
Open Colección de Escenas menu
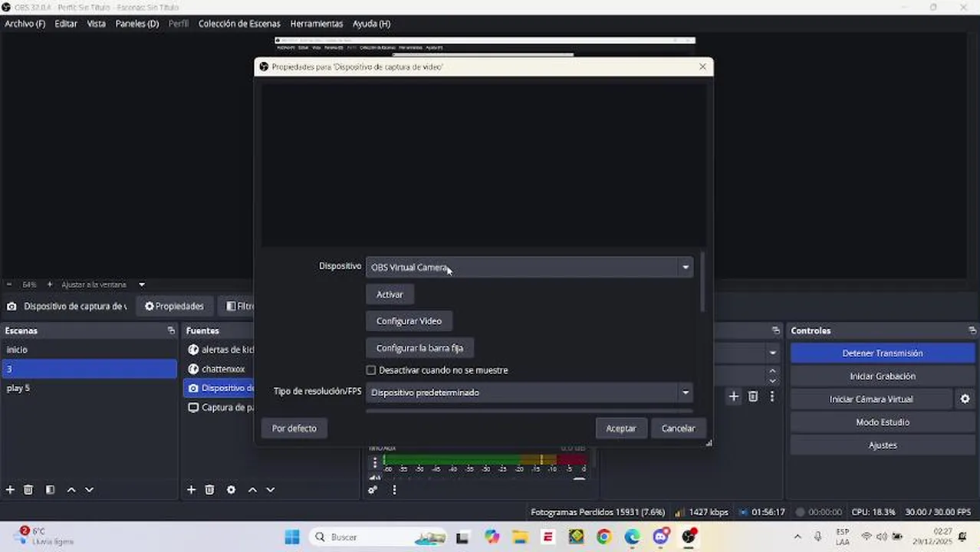tap(239, 24)
